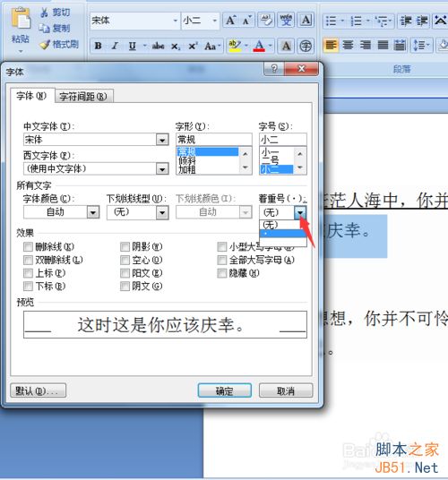Viewport: 448px width, 480px height.
Task: Click the Paste icon in ribbon
Action: pyautogui.click(x=21, y=19)
